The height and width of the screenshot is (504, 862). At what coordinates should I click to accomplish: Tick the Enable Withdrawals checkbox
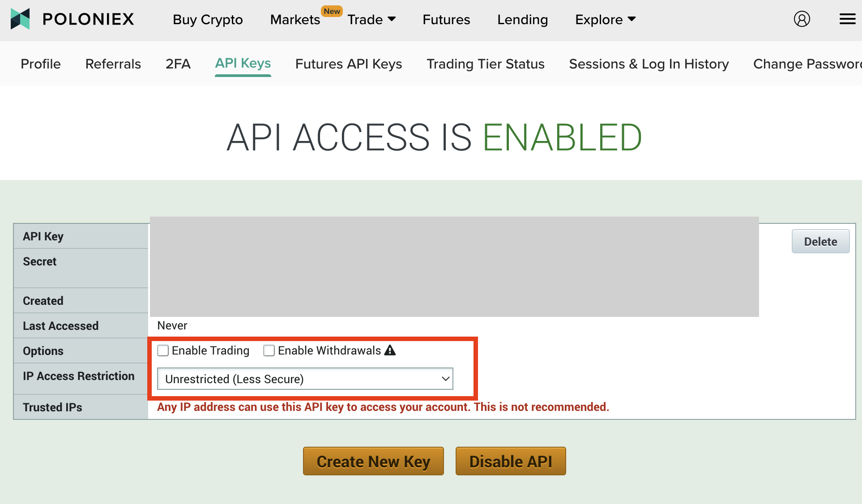[269, 350]
